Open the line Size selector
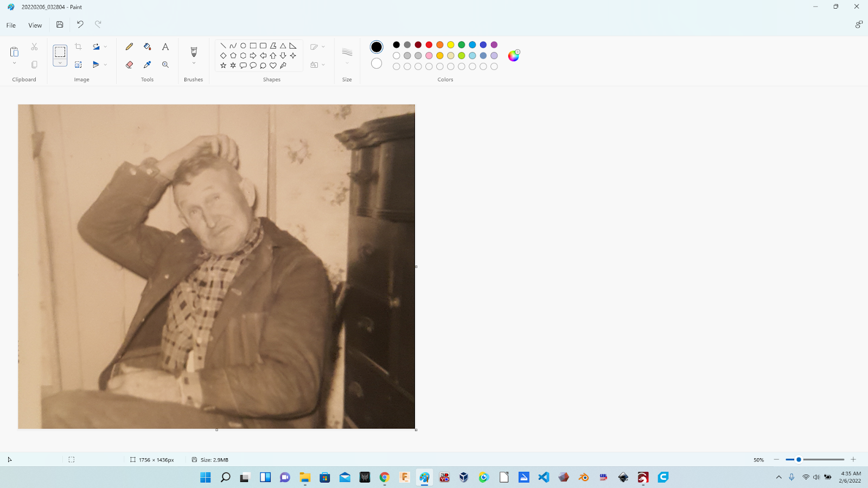The width and height of the screenshot is (868, 488). [347, 55]
